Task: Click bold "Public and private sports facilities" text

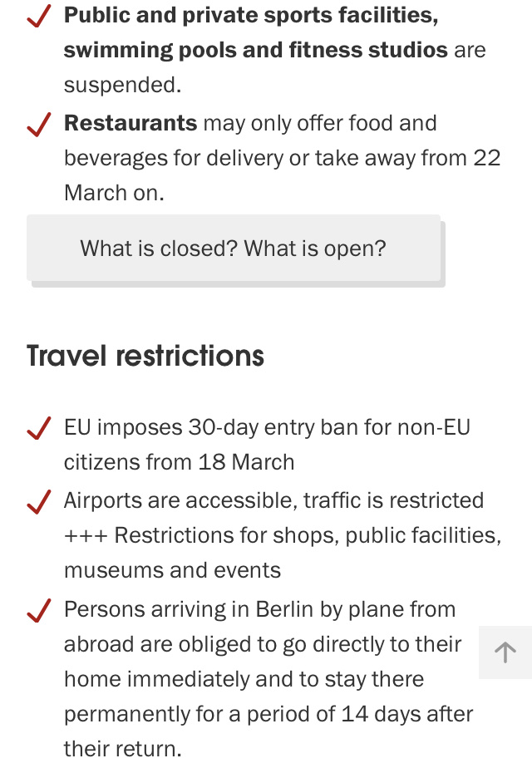Action: pyautogui.click(x=251, y=15)
